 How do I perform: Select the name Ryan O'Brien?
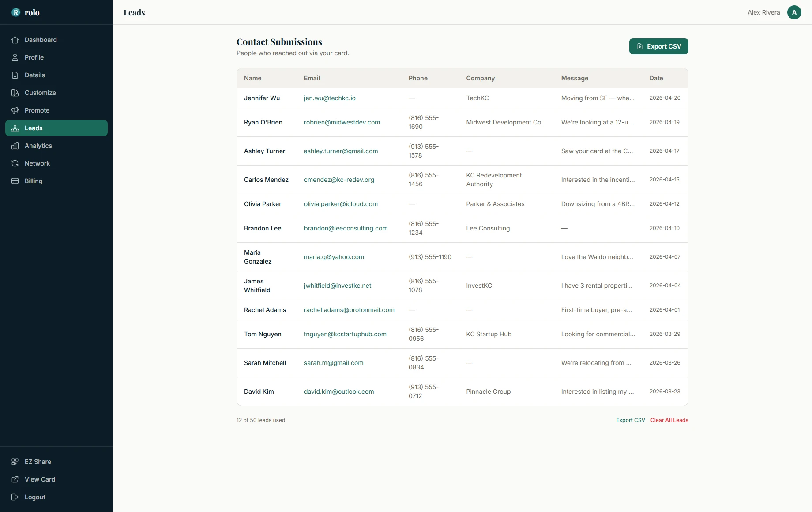(x=263, y=122)
